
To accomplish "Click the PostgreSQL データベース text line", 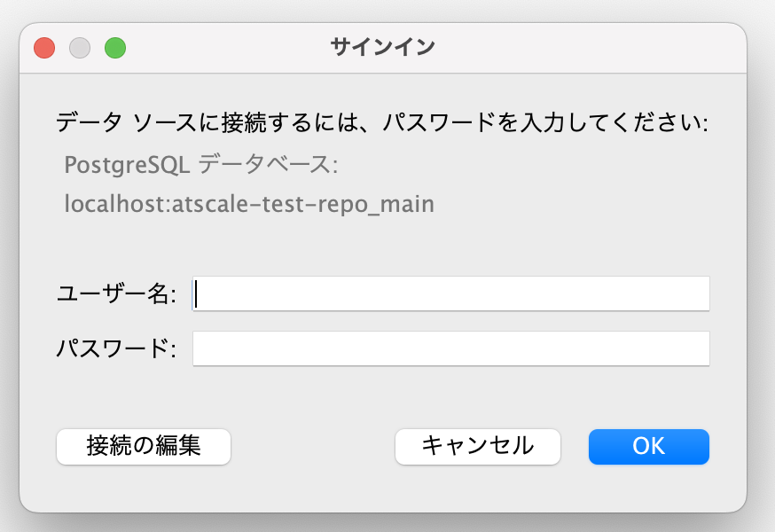I will coord(201,165).
